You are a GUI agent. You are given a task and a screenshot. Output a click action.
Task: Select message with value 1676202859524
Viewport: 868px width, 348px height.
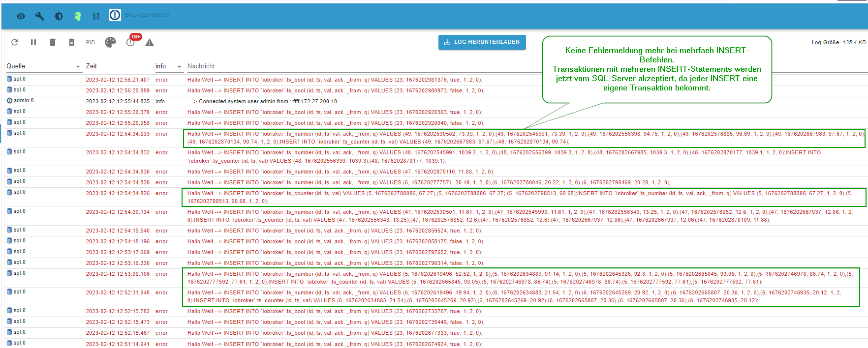pyautogui.click(x=335, y=231)
